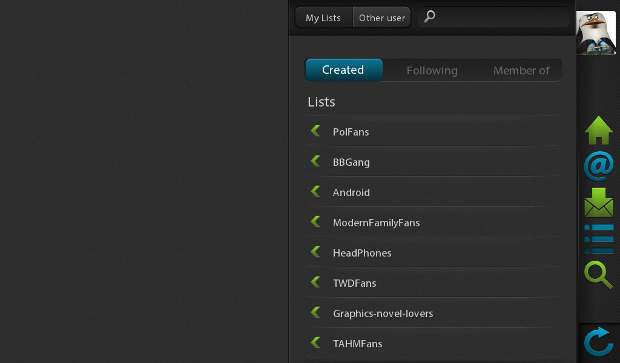620x363 pixels.
Task: Click the chevron beside TAHMFans
Action: click(315, 342)
